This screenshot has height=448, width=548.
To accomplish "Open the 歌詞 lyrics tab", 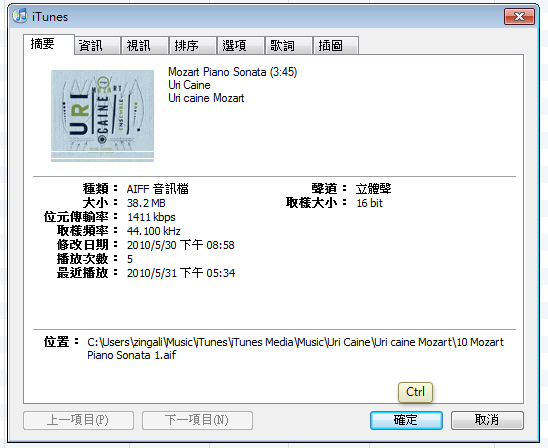I will tap(289, 45).
